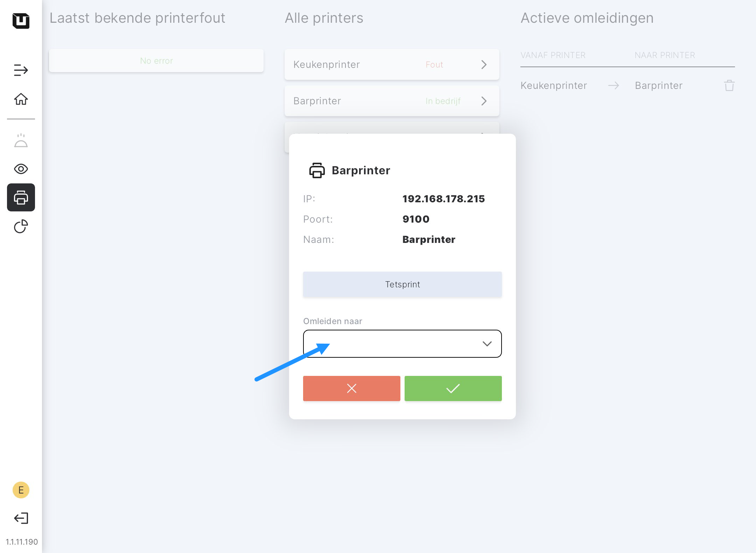Open the dish service bell icon
The height and width of the screenshot is (553, 756).
(21, 141)
